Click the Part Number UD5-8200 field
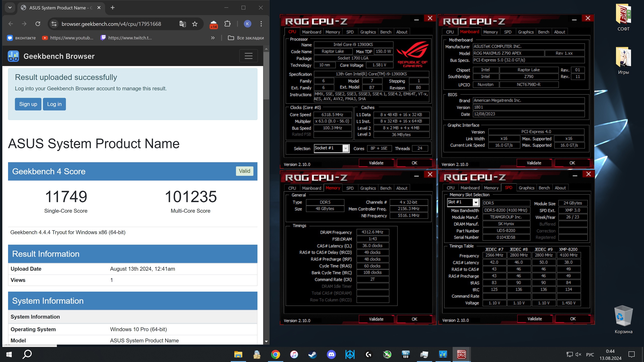This screenshot has height=362, width=644. click(x=506, y=231)
